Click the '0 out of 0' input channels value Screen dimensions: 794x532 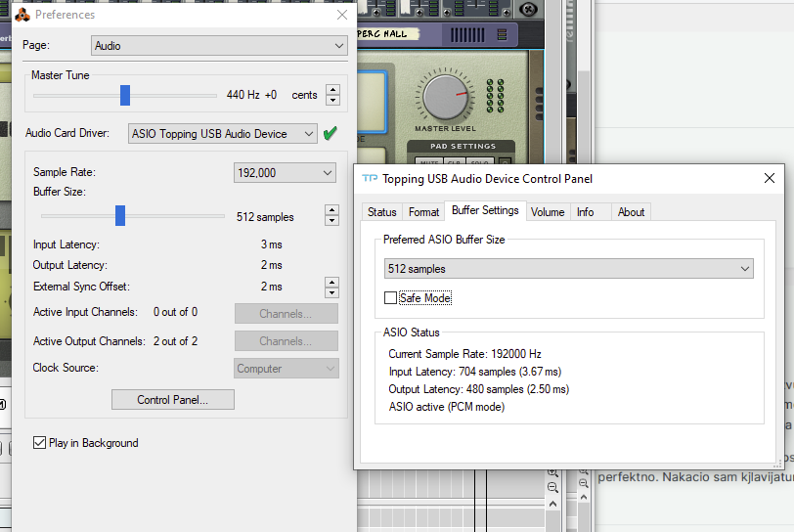point(176,312)
